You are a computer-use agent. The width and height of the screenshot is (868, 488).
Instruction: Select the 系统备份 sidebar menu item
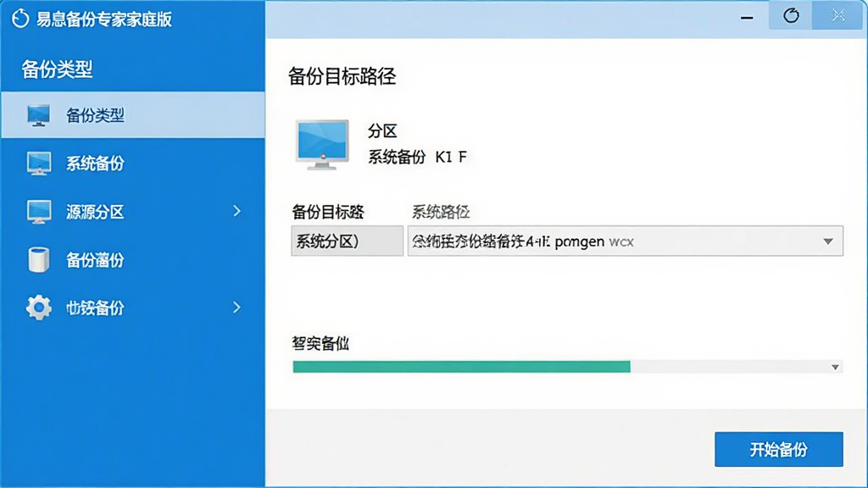coord(133,164)
